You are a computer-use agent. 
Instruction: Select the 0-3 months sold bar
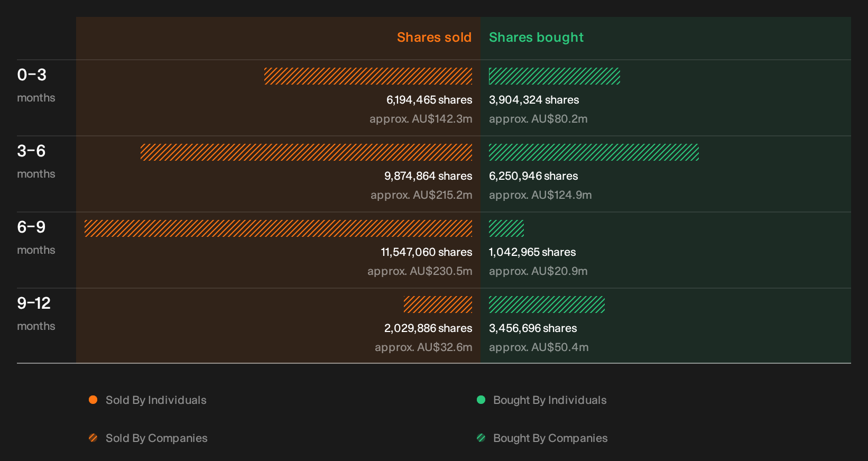[x=368, y=76]
